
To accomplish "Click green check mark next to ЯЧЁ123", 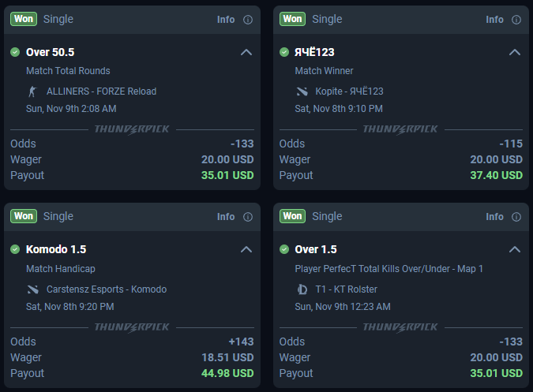I will pyautogui.click(x=284, y=52).
